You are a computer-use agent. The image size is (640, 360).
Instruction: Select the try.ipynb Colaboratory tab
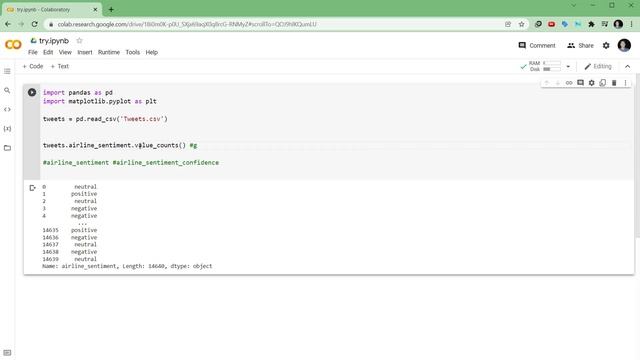(51, 9)
